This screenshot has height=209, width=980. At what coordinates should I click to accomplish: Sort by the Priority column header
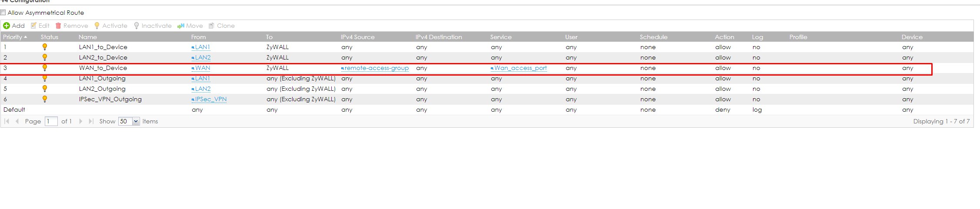pyautogui.click(x=13, y=37)
